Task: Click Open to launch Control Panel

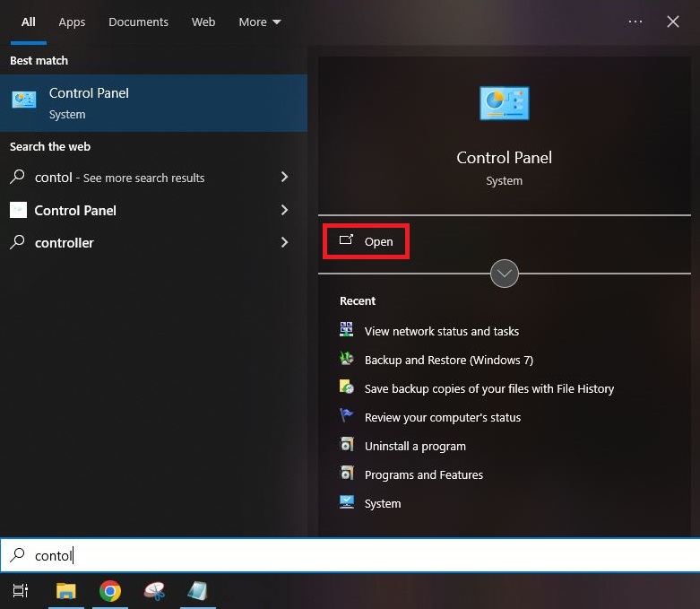Action: tap(366, 241)
